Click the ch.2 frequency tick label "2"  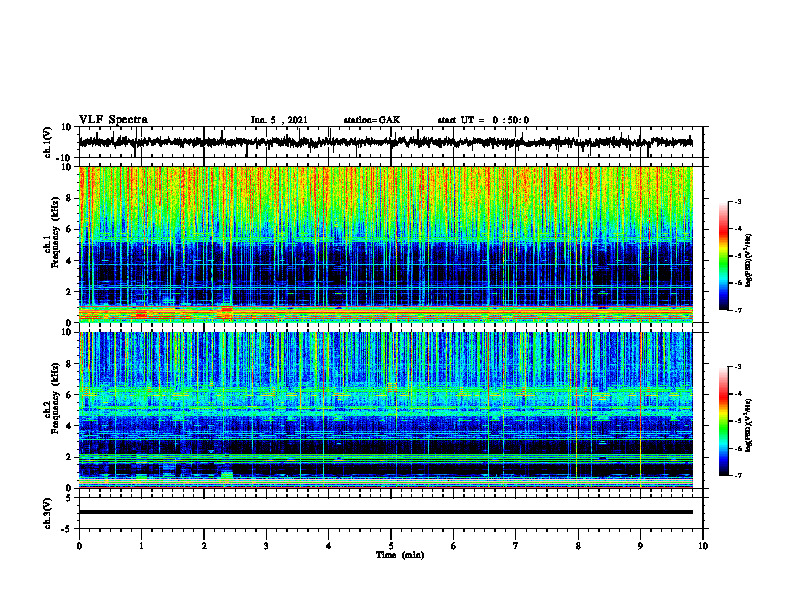click(70, 457)
